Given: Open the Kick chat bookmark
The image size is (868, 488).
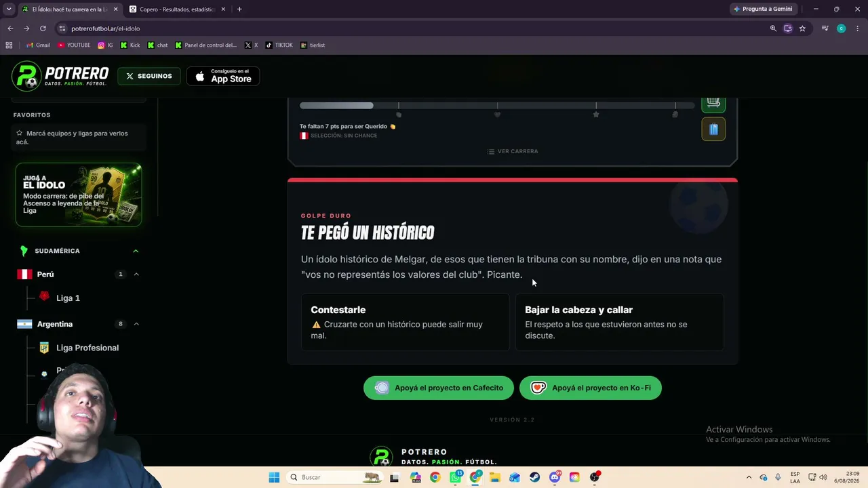Looking at the screenshot, I should 157,45.
